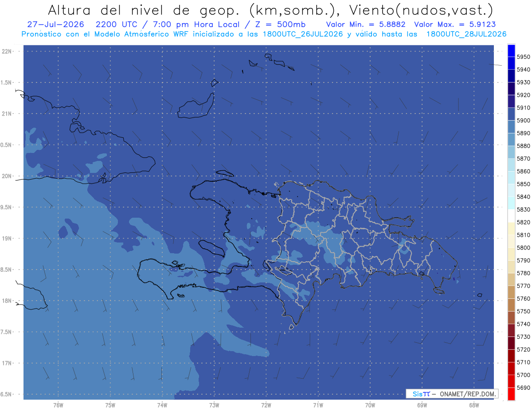Click the latitude label 9.5N

coord(6,207)
